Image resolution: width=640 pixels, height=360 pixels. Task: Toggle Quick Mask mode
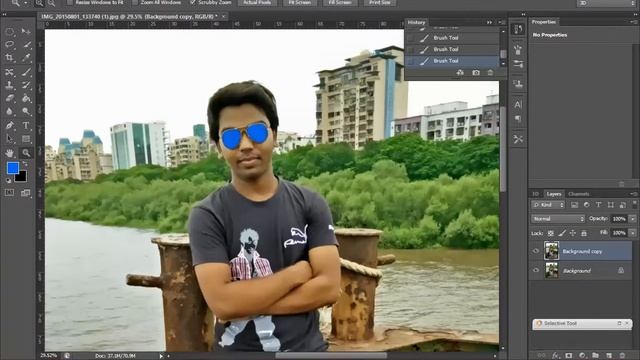pos(9,193)
